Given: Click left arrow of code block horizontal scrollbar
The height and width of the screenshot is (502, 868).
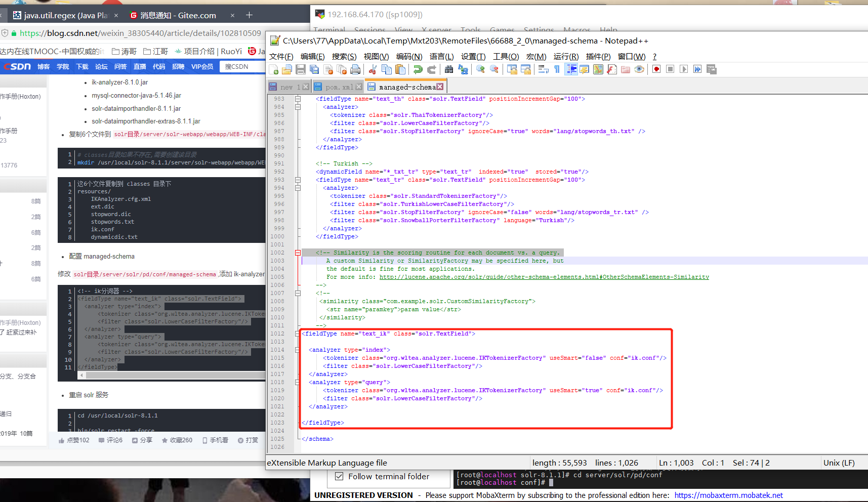Looking at the screenshot, I should (81, 375).
